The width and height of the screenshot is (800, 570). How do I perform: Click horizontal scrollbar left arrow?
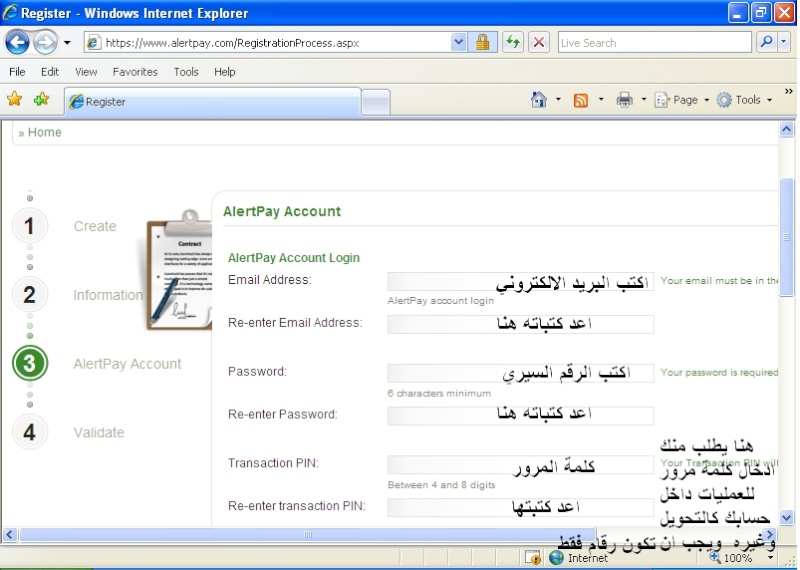pyautogui.click(x=10, y=535)
